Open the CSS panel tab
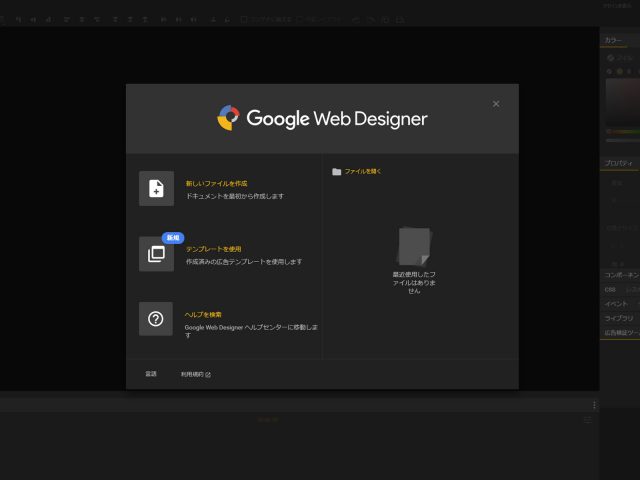This screenshot has height=480, width=640. 610,289
